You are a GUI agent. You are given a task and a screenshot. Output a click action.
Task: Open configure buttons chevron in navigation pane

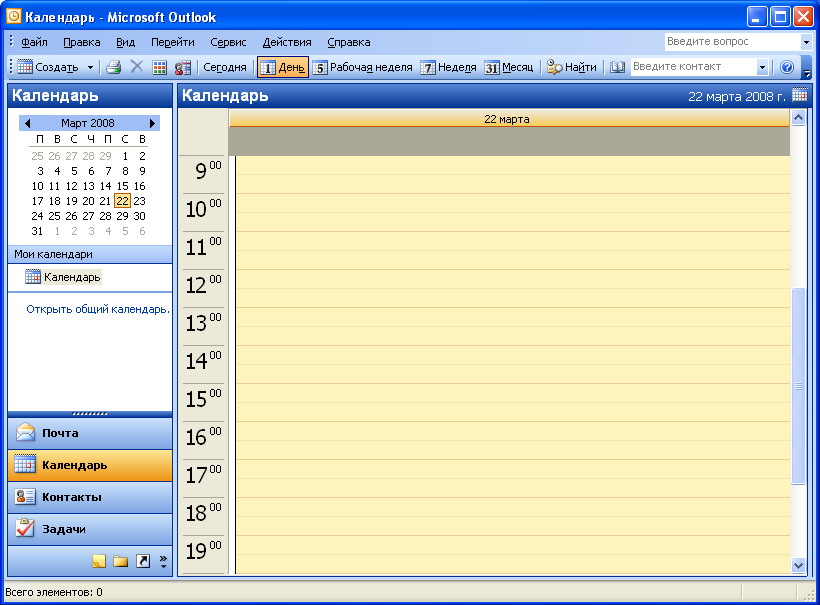(163, 562)
